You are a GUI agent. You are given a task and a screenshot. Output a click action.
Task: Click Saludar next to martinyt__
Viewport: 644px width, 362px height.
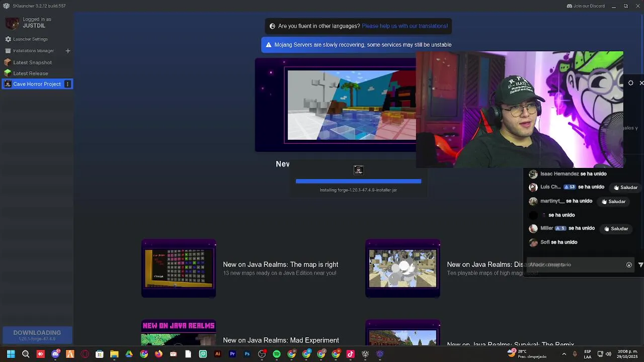[x=613, y=202]
